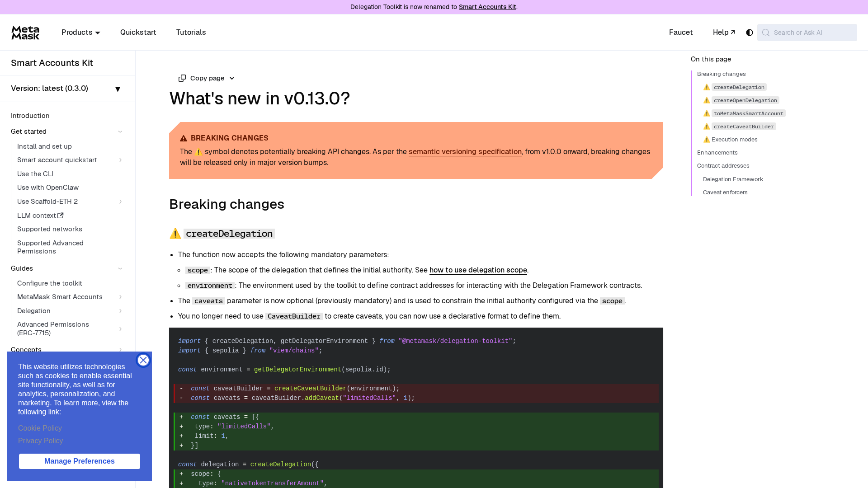Expand MetaMask Smart Accounts chevron

click(120, 297)
